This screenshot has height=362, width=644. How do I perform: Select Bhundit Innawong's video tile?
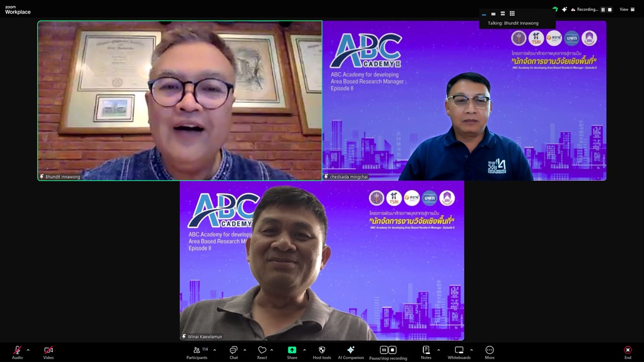(180, 101)
